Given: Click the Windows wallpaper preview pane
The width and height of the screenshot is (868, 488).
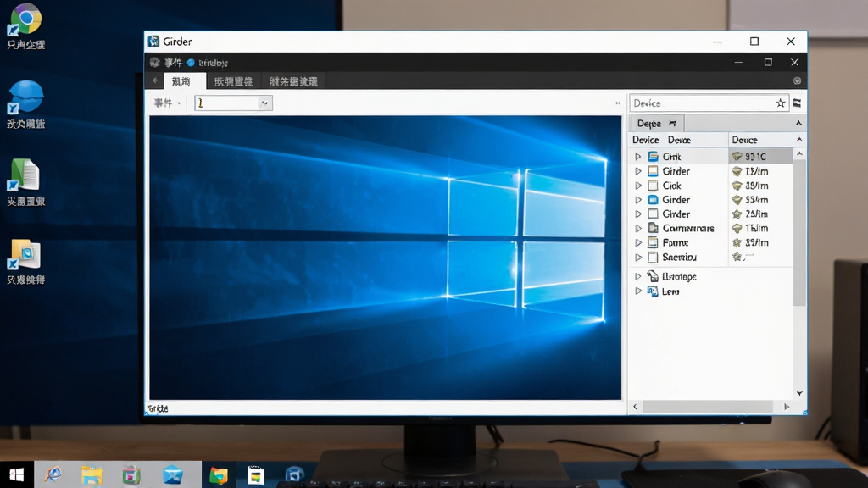Looking at the screenshot, I should 386,258.
